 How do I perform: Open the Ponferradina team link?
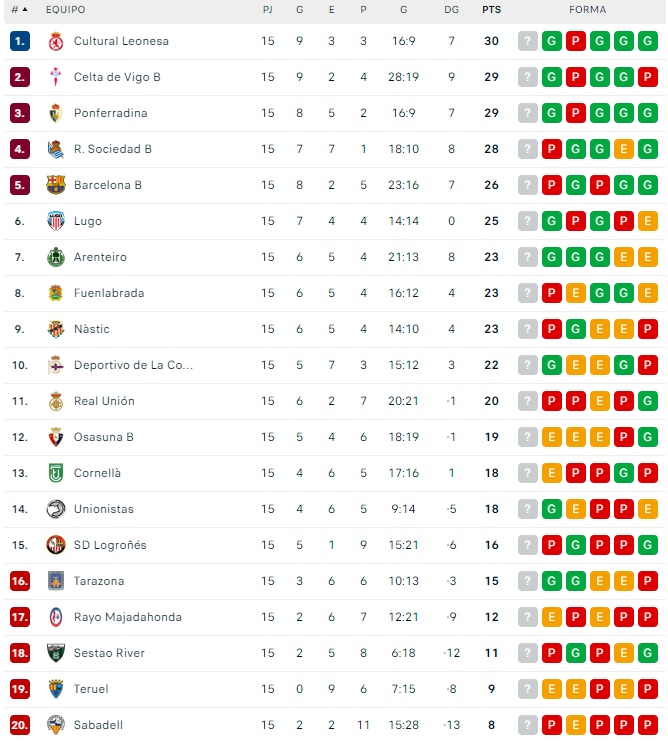110,113
